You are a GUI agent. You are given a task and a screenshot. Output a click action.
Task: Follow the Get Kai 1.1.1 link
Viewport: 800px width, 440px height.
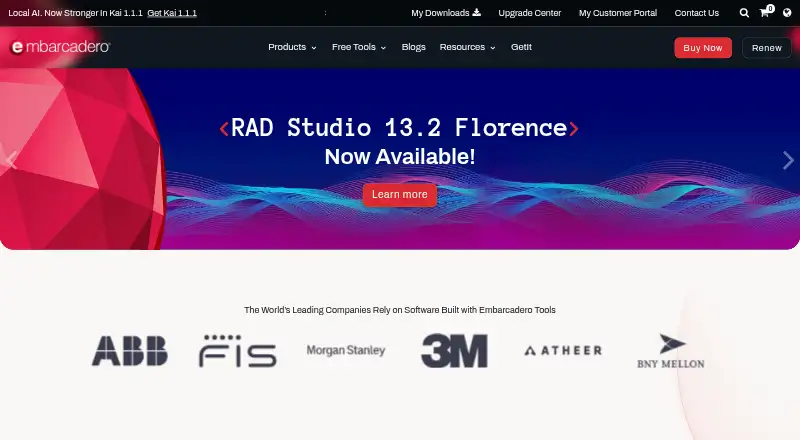(172, 13)
